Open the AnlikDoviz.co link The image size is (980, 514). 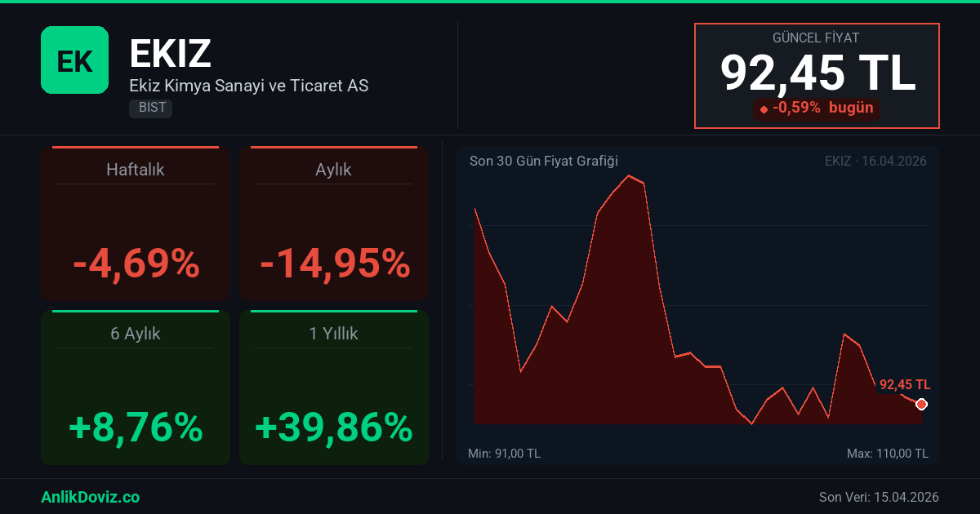click(x=90, y=497)
